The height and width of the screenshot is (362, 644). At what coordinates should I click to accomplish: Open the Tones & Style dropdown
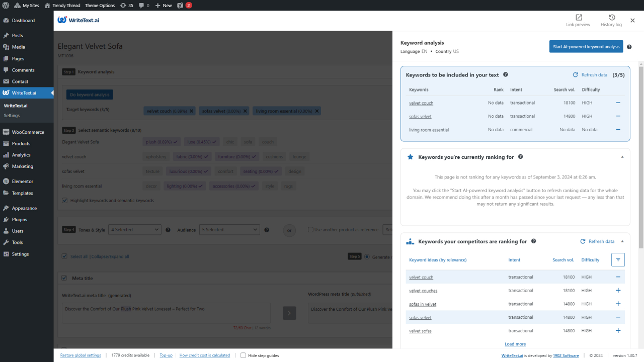coord(135,230)
